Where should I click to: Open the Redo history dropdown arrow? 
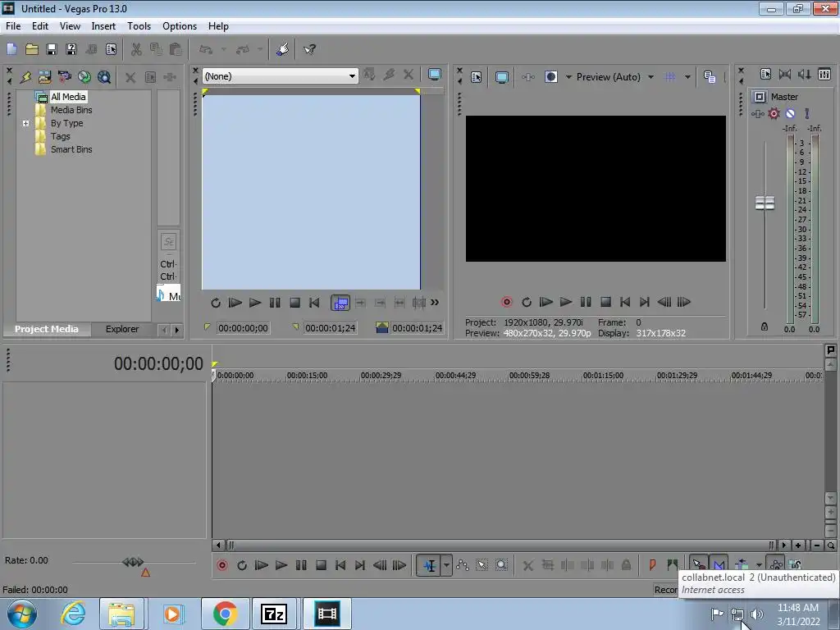[x=260, y=49]
